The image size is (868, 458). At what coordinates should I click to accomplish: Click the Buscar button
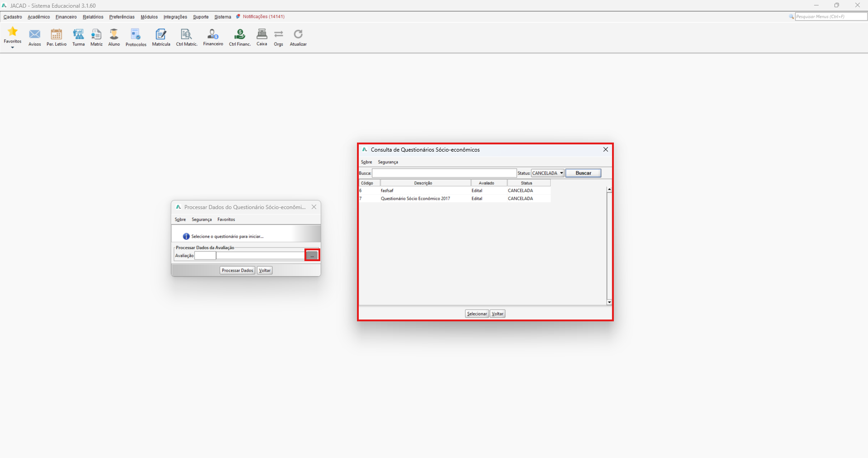[x=583, y=173]
